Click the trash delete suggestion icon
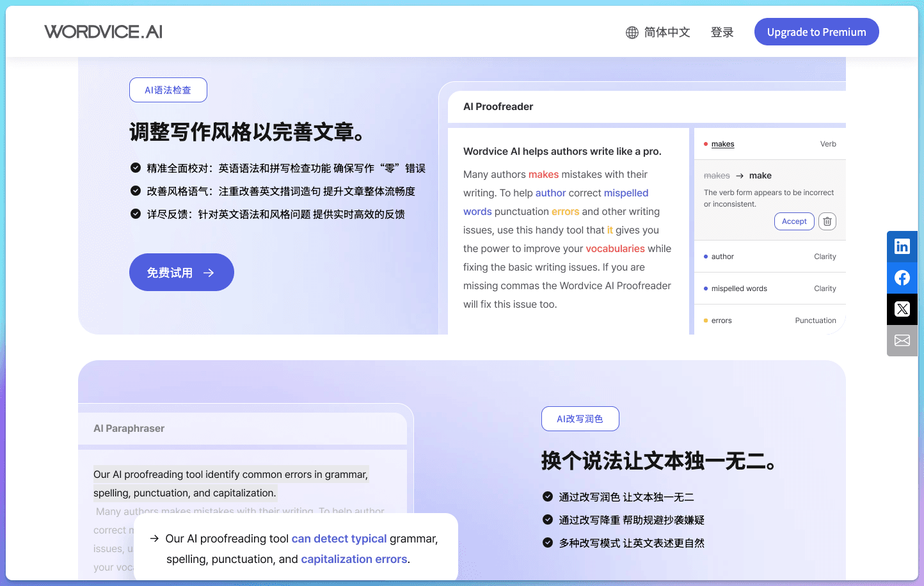924x586 pixels. [x=827, y=221]
